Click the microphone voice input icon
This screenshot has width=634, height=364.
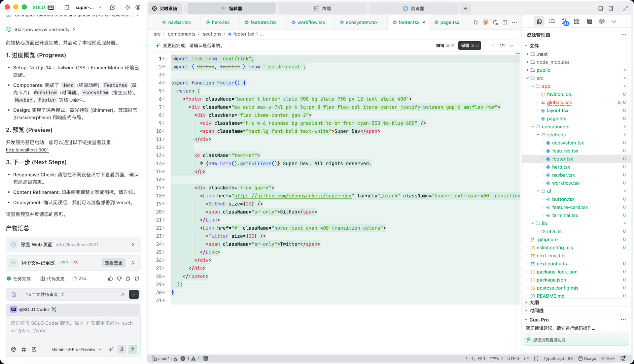[x=122, y=349]
